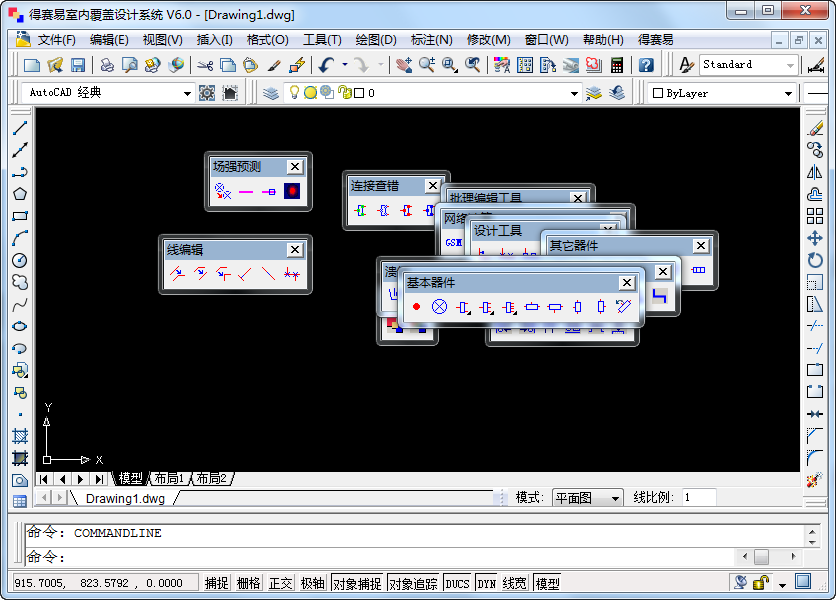Close the 基本器件 toolbar

click(x=627, y=283)
